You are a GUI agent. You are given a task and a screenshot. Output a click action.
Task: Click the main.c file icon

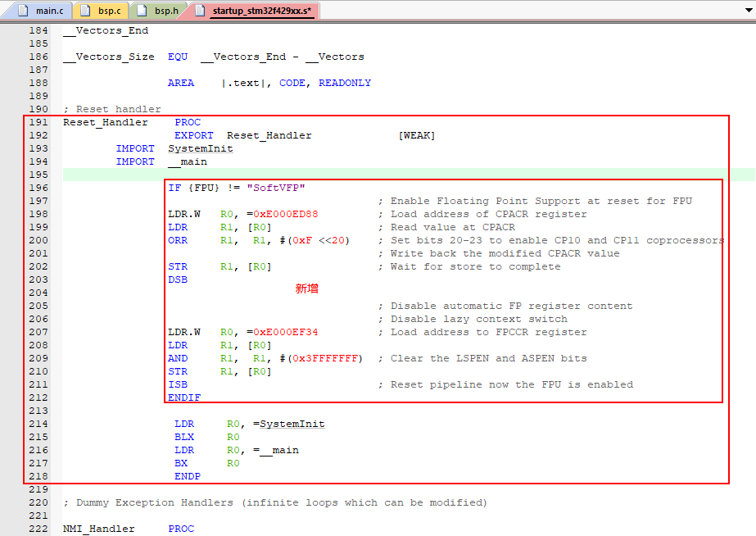click(x=23, y=10)
